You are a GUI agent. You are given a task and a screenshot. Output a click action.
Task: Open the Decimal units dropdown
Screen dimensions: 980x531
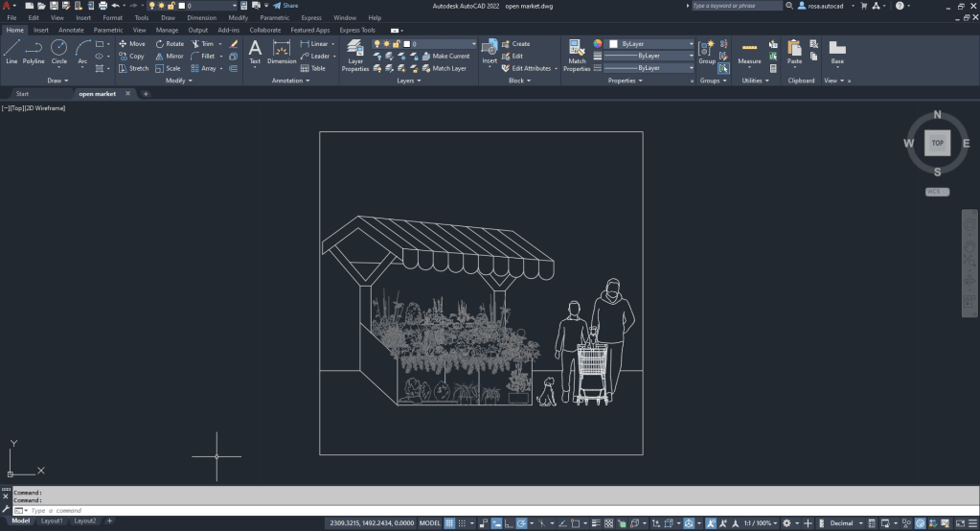(x=846, y=523)
